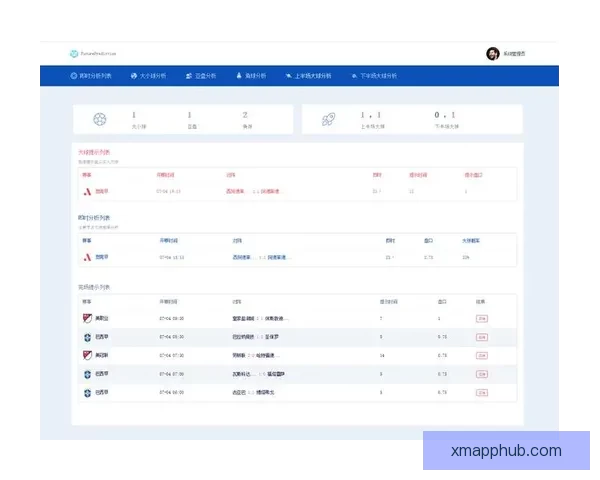Click red league logo in 大球提示列表 row
This screenshot has width=600, height=480.
(87, 190)
